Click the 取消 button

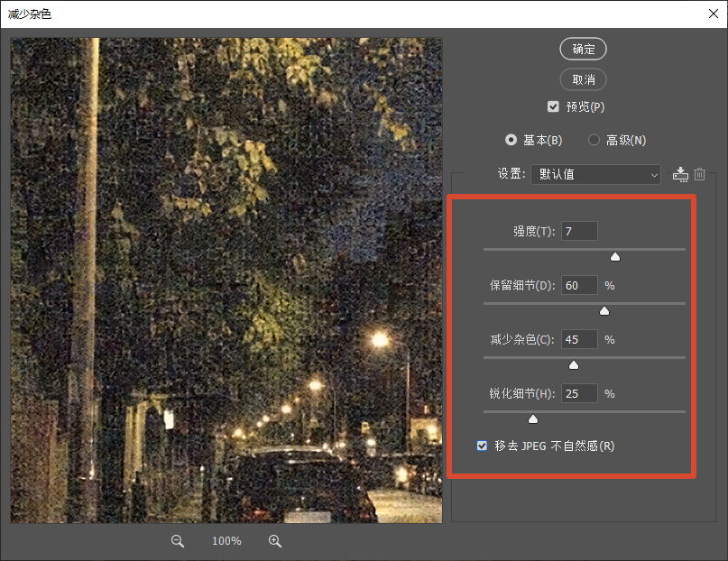pyautogui.click(x=583, y=79)
